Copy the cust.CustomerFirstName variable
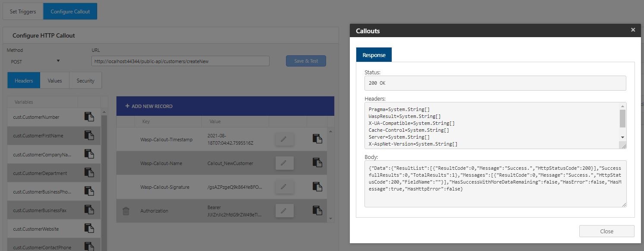This screenshot has height=251, width=644. pos(89,136)
